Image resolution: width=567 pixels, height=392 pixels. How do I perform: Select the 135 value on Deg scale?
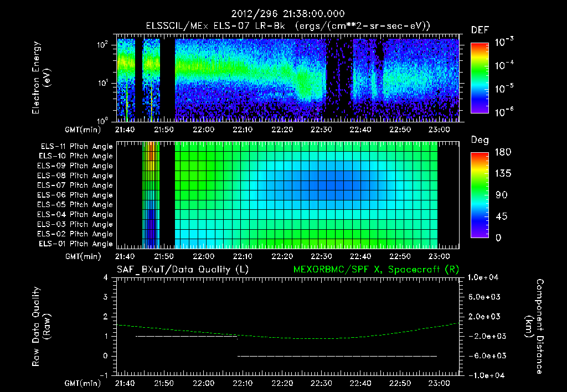tap(503, 173)
